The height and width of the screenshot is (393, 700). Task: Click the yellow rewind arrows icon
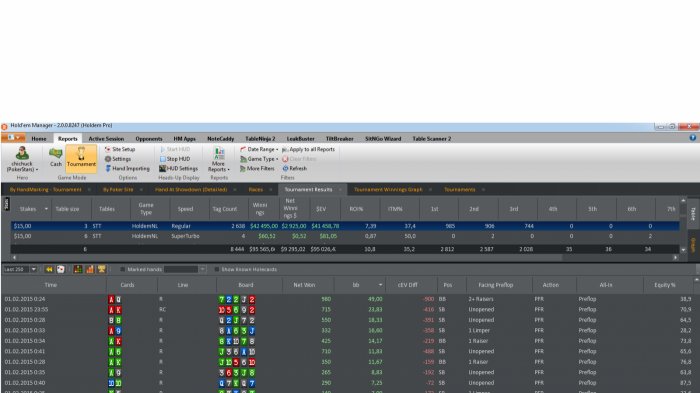coord(49,269)
